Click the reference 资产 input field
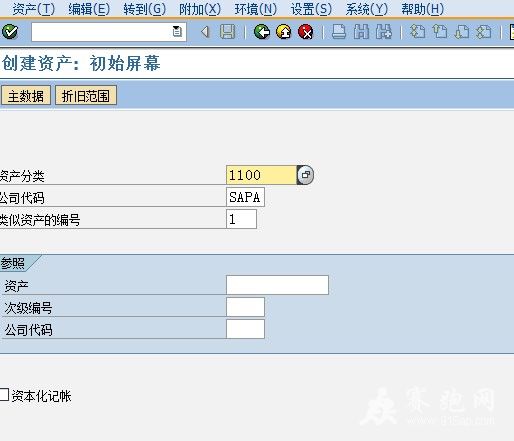The width and height of the screenshot is (514, 441). pyautogui.click(x=277, y=285)
